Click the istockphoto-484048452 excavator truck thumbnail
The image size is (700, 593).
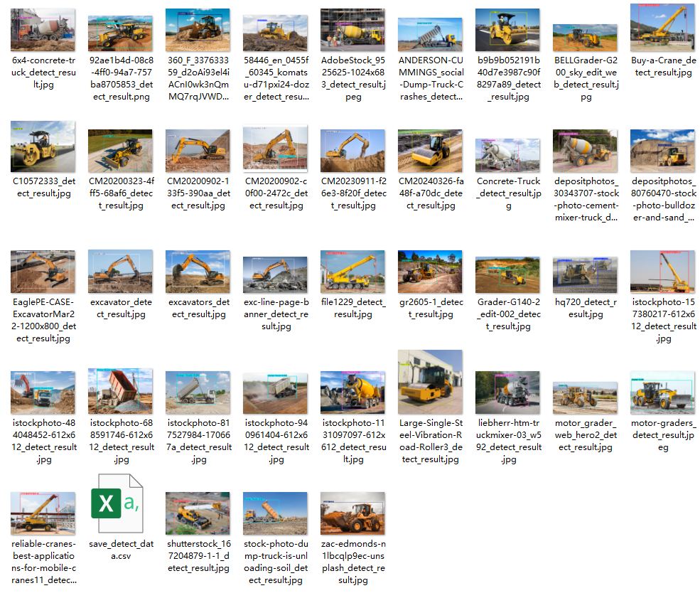43,392
